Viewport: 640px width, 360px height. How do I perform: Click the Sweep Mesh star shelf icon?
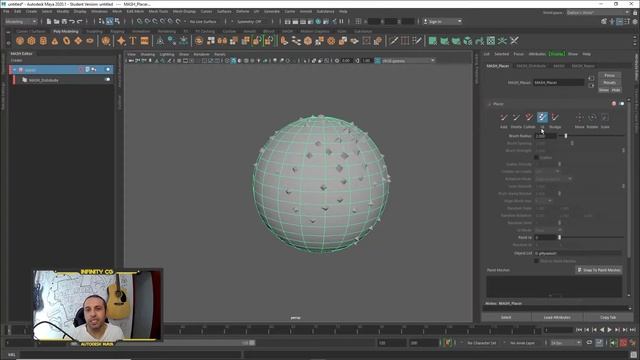coord(121,41)
